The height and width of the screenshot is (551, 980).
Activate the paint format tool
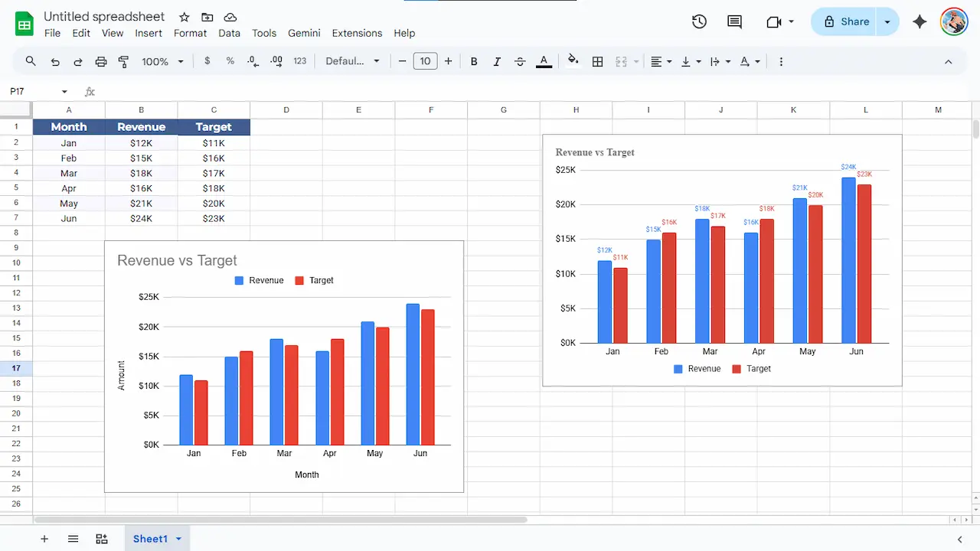124,61
